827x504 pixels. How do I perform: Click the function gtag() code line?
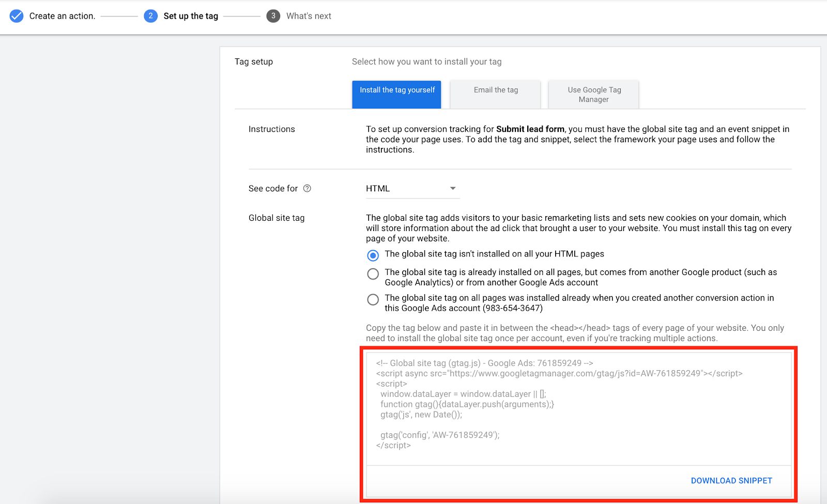click(467, 404)
